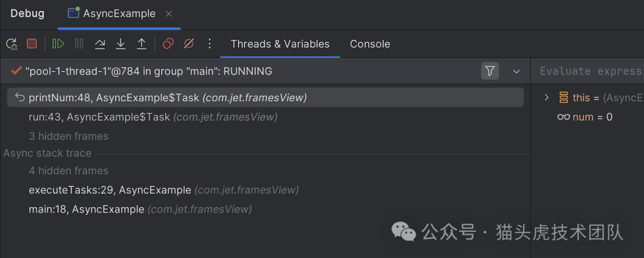This screenshot has height=258, width=644.
Task: Switch to the Threads & Variables tab
Action: (x=280, y=44)
